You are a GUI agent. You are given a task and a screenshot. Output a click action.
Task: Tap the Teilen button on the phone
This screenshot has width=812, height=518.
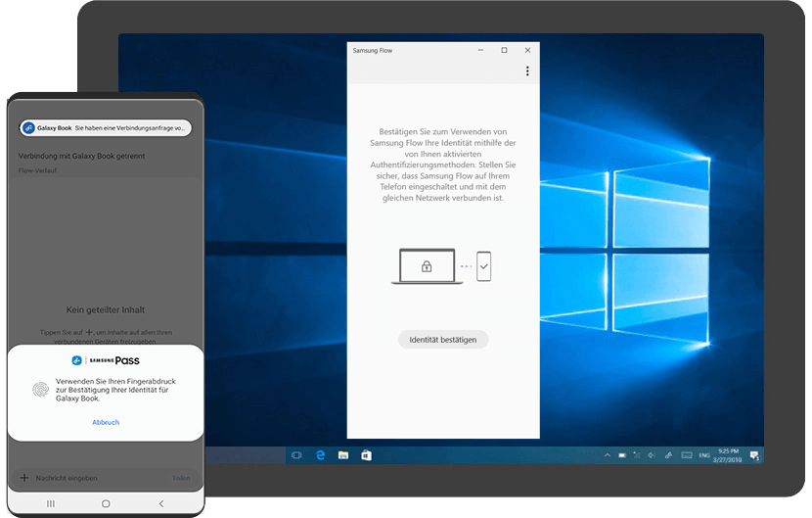[181, 478]
